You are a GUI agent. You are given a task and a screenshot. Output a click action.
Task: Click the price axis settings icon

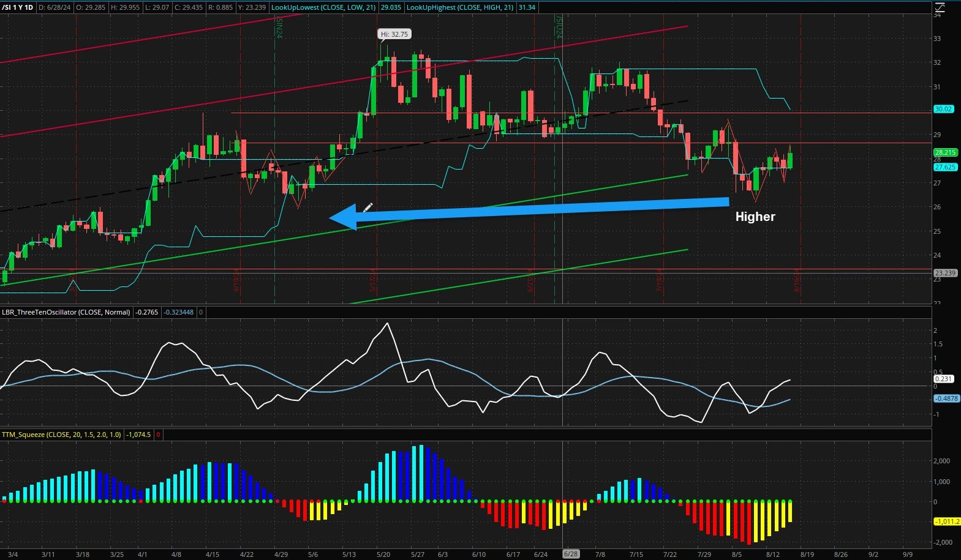point(940,7)
